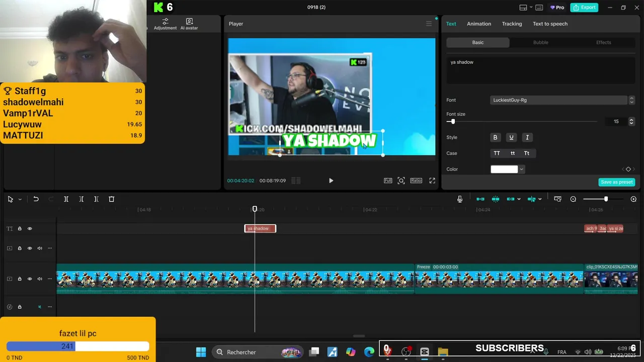The height and width of the screenshot is (362, 644).
Task: Expand the linkage options dropdown arrow
Action: tap(519, 199)
